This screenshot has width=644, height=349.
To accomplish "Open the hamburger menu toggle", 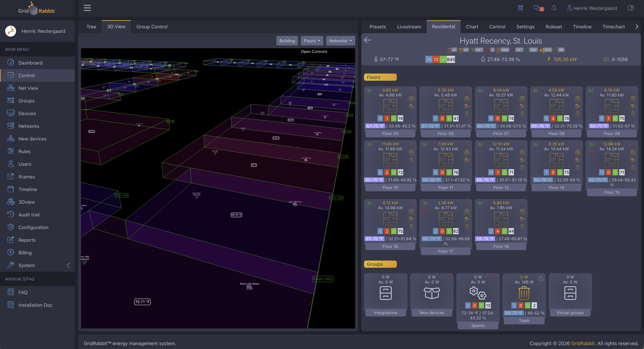I will pos(87,8).
